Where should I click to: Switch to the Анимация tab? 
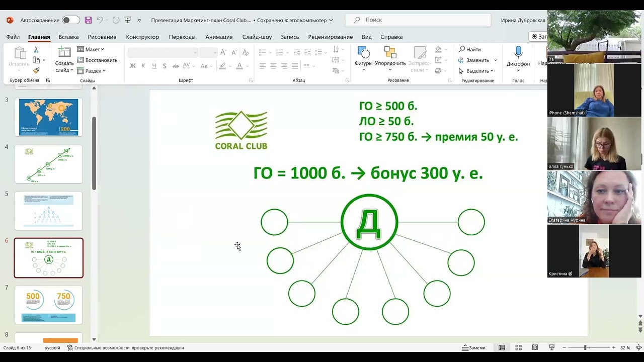click(219, 37)
